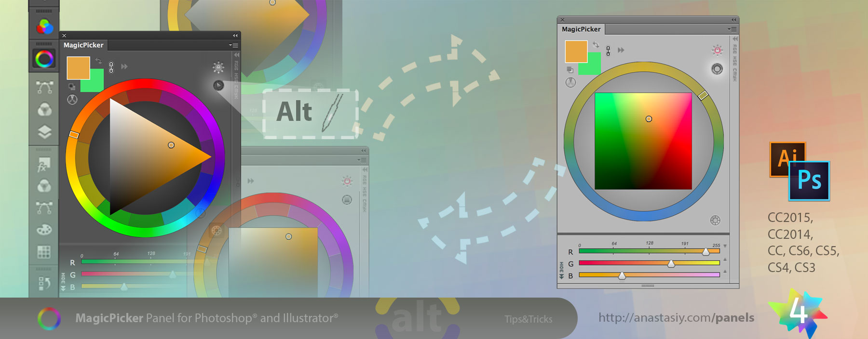868x339 pixels.
Task: Click up arrow beside G slider, light panel
Action: (725, 260)
